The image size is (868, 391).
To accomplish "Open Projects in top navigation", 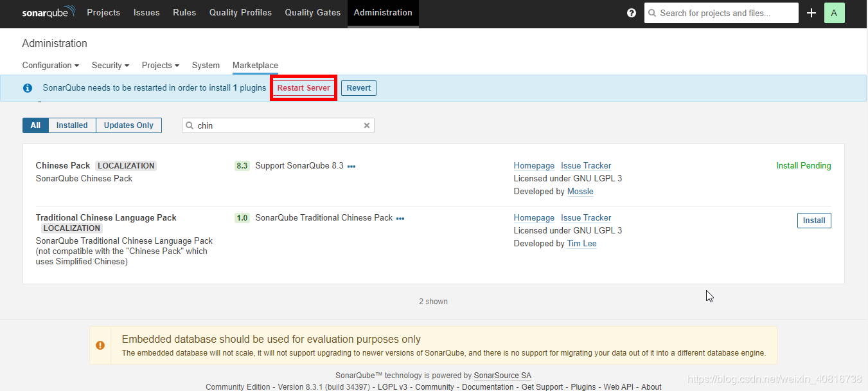I will [103, 12].
